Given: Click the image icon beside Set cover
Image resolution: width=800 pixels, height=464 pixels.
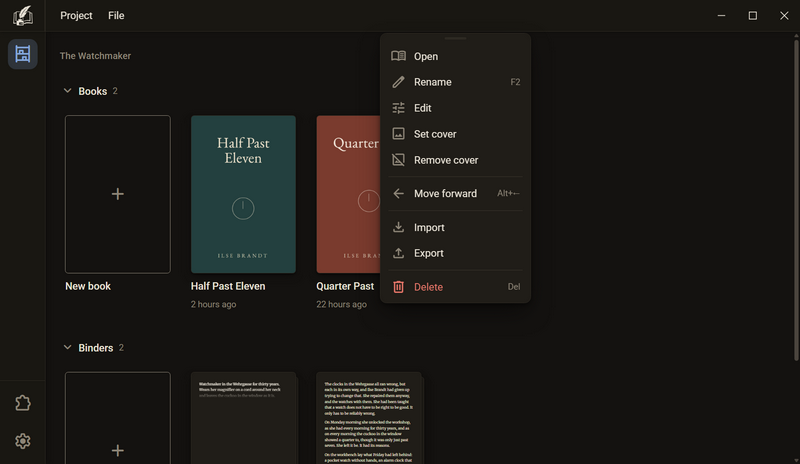Looking at the screenshot, I should (x=398, y=134).
